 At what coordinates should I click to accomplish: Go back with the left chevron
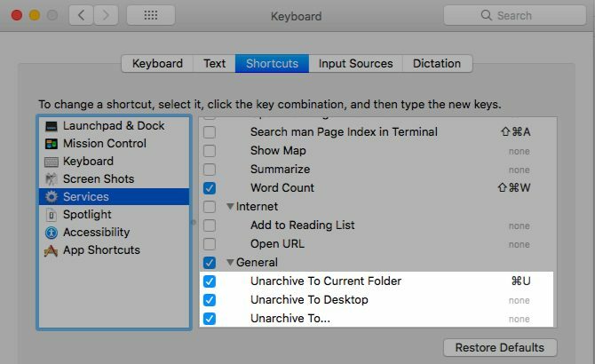(81, 15)
